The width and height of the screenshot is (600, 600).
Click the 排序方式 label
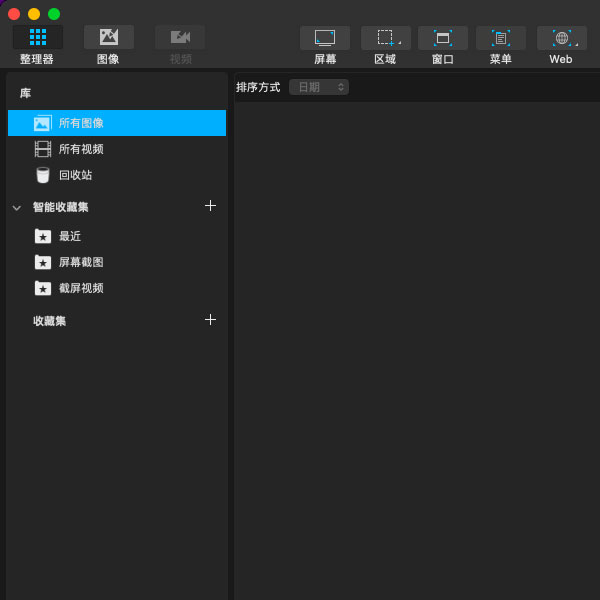tap(258, 87)
